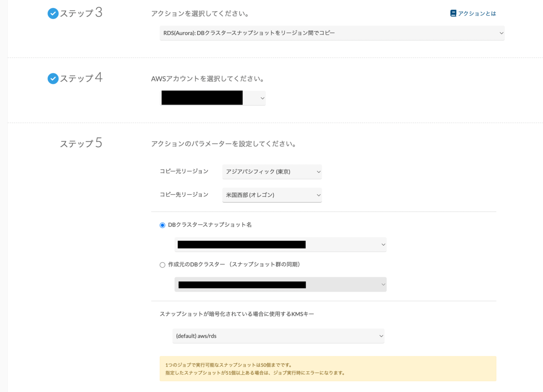Expand the コピー先リージョン dropdown set to オレゴン

[272, 195]
